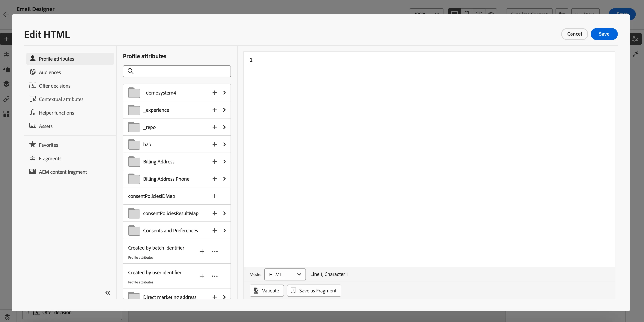Select the Billing Address Phone folder row
This screenshot has width=644, height=322.
[177, 179]
